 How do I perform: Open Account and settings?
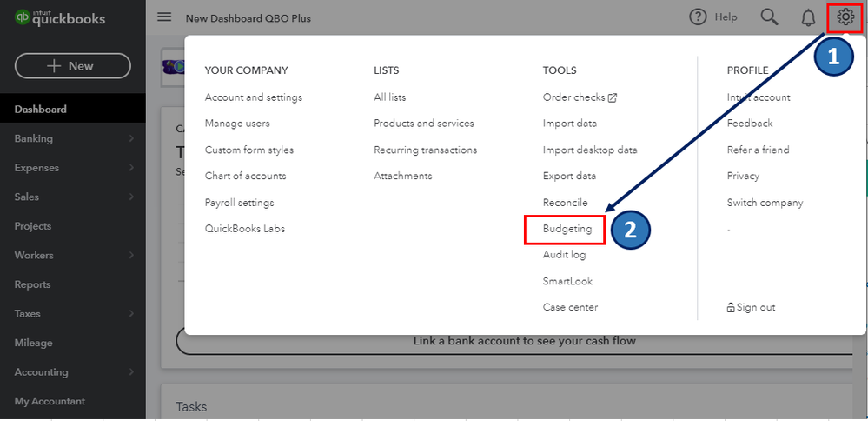pos(253,97)
